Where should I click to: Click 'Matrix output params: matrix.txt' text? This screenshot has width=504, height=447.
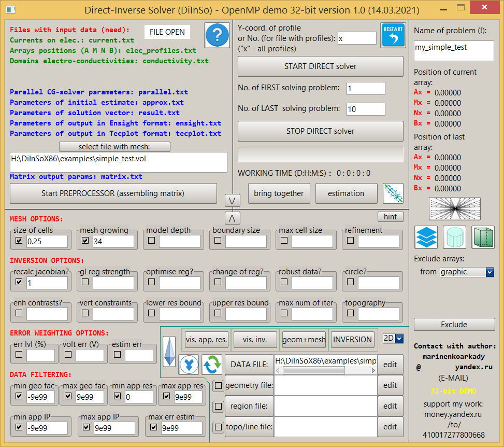(x=76, y=177)
